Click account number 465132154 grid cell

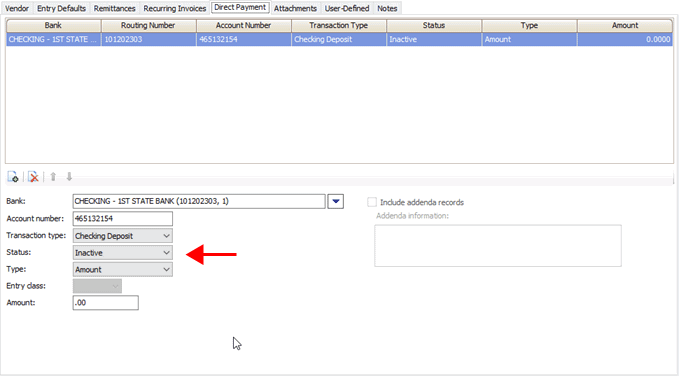tap(244, 39)
